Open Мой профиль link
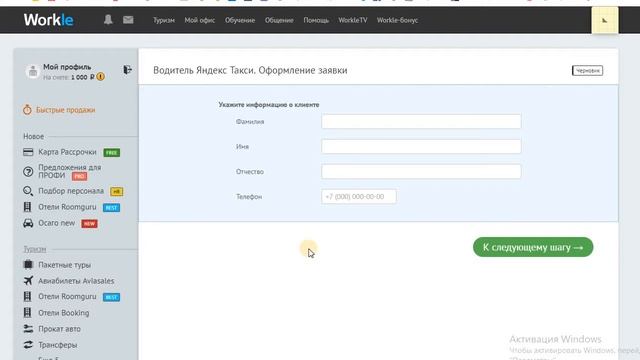Viewport: 640px width, 360px height. point(67,67)
